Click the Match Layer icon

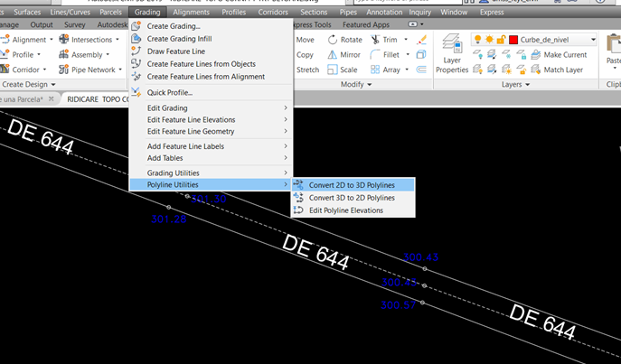coord(536,70)
